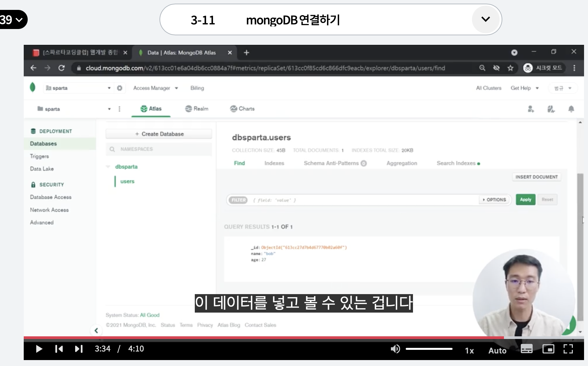
Task: Change playback speed 1x
Action: pos(469,351)
